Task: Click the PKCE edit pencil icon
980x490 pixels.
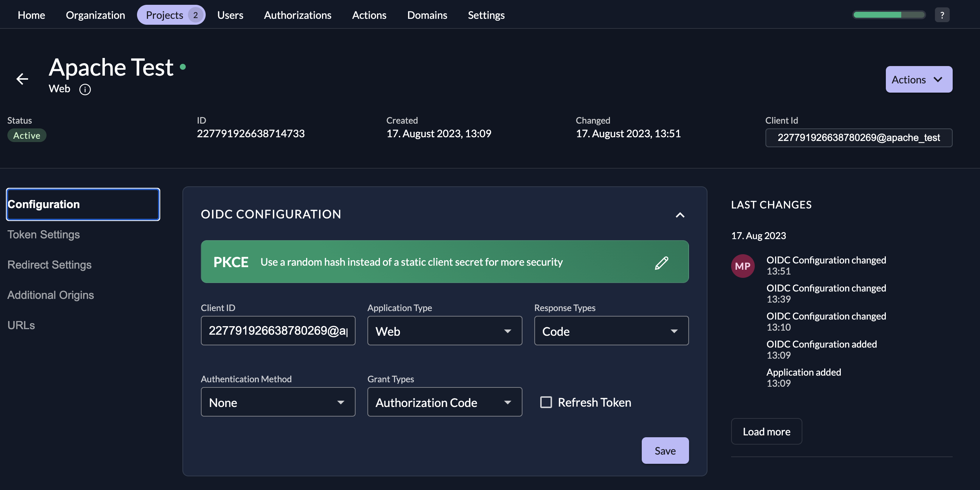Action: coord(661,262)
